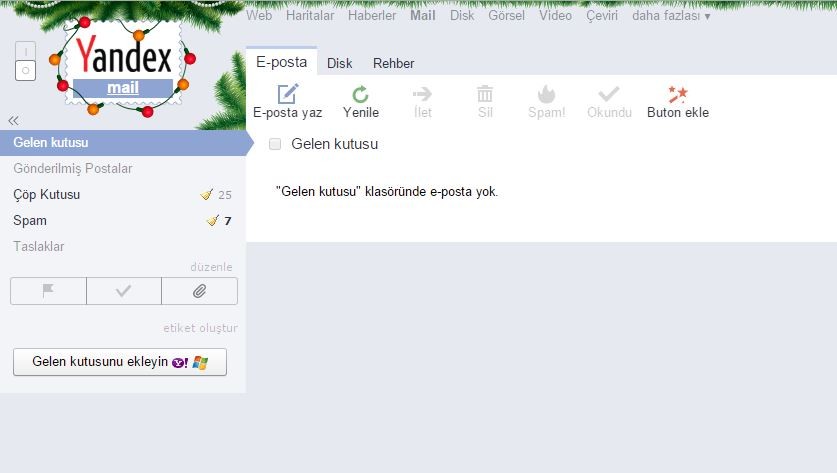Screen dimensions: 837x473
Task: Click upper 'I' layout switch button
Action: tap(25, 51)
